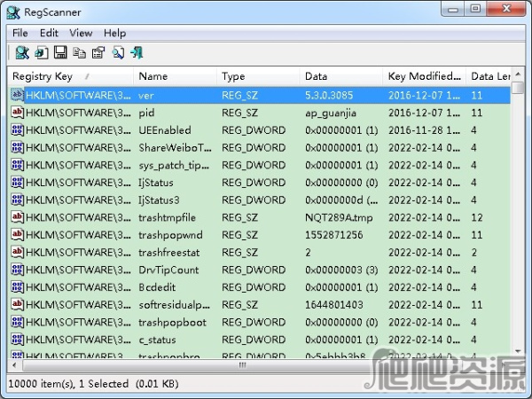
Task: Click the DWORD icon of UEEnabled row
Action: tap(17, 129)
